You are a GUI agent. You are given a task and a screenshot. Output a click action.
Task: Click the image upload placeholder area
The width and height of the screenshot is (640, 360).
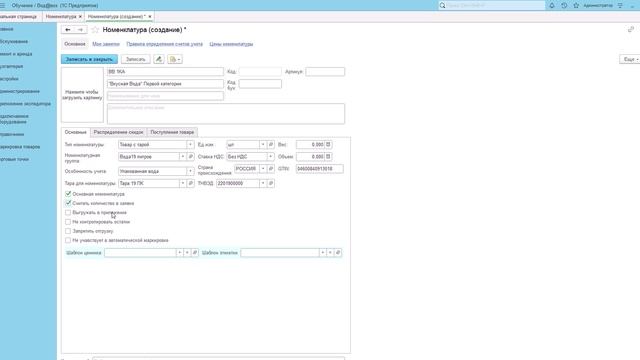tap(82, 95)
